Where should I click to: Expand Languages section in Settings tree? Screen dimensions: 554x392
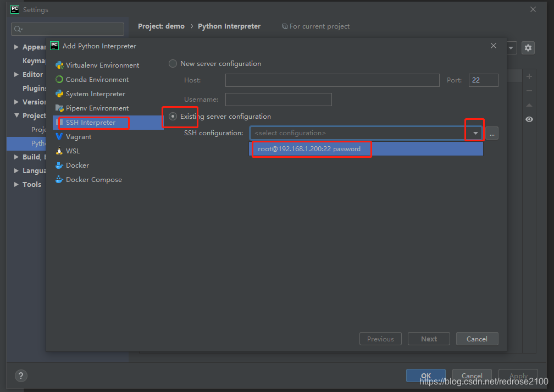(16, 171)
